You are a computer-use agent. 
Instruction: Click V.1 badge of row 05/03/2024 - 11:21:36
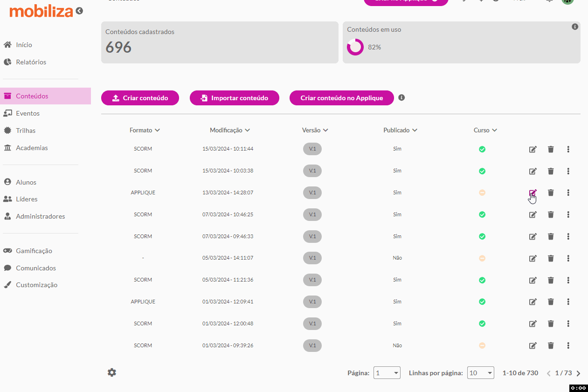pos(312,280)
